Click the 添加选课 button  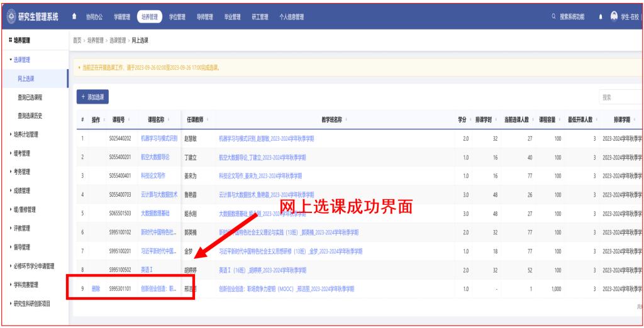pyautogui.click(x=92, y=97)
